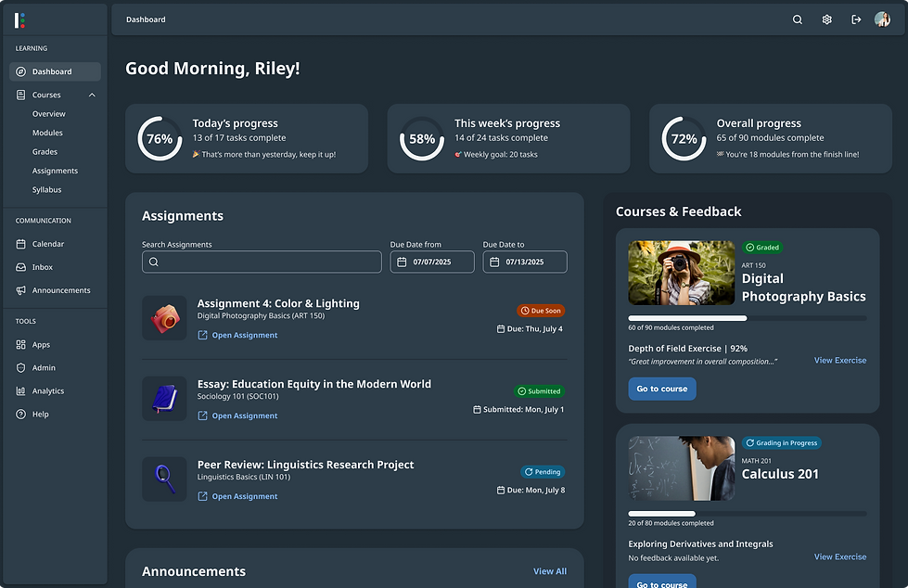Click Essay: Education Equity in the Modern World title
908x588 pixels.
point(313,384)
